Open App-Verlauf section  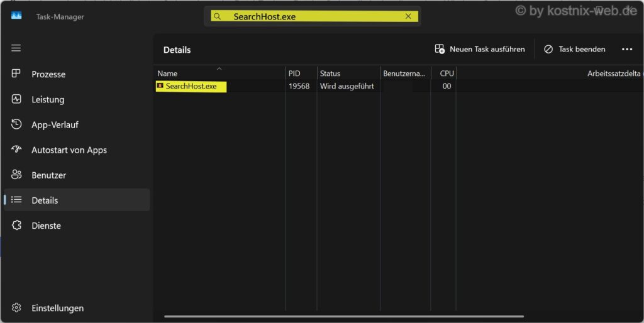point(77,125)
